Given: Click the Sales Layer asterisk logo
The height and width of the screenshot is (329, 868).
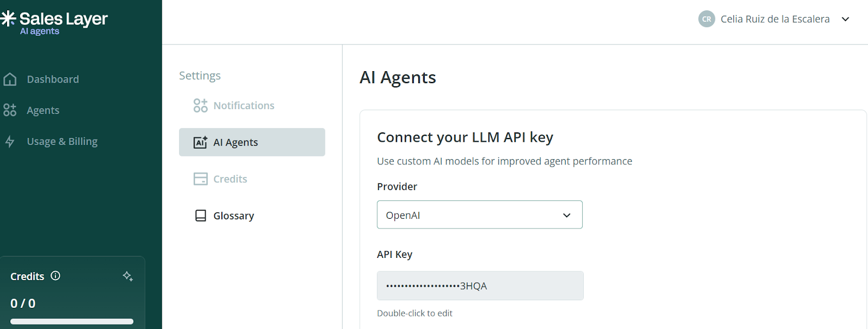Looking at the screenshot, I should [x=8, y=19].
